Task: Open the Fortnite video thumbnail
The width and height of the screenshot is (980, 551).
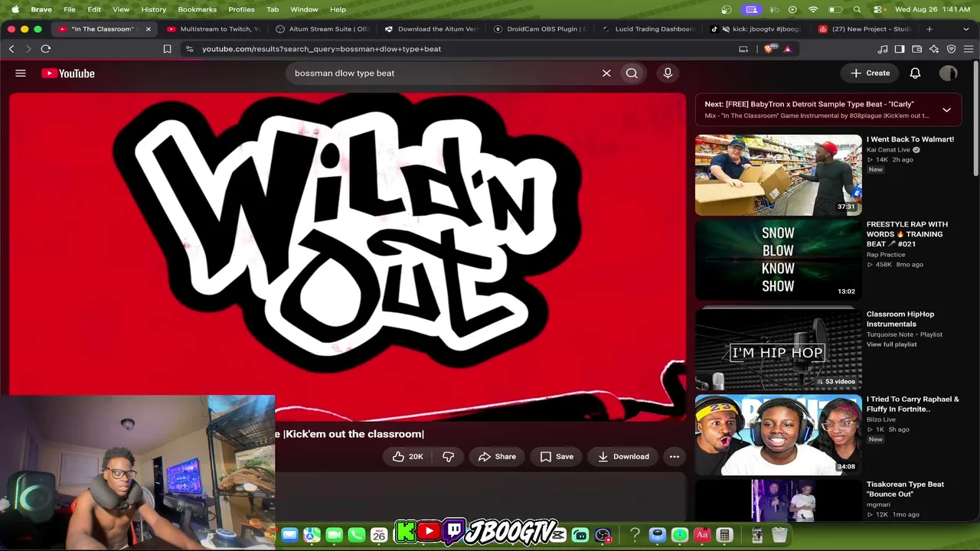Action: click(778, 435)
